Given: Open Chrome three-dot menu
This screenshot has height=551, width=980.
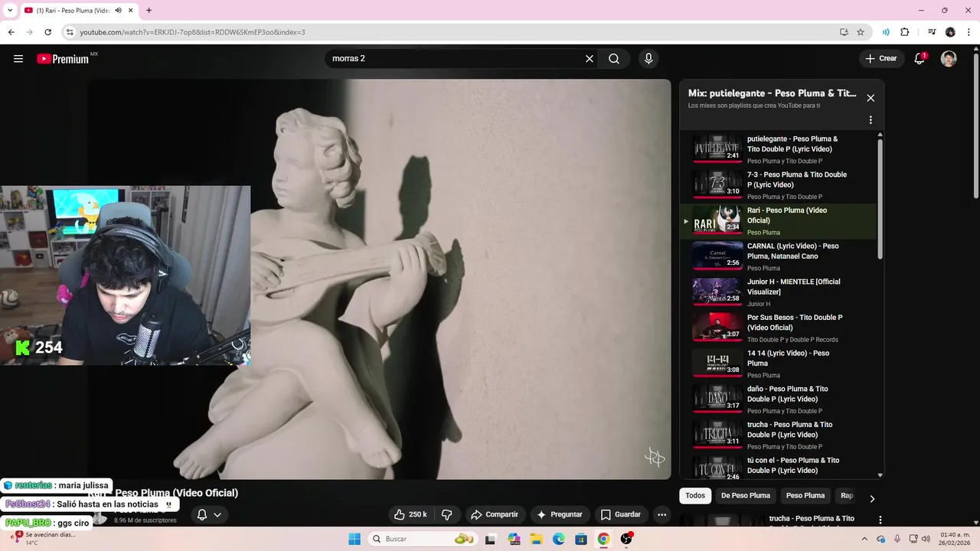Looking at the screenshot, I should 968,32.
